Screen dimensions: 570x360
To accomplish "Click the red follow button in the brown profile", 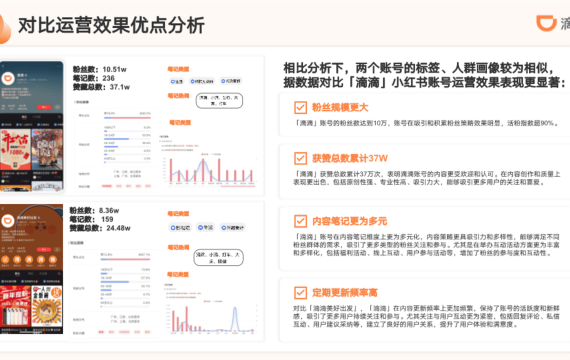I will click(x=44, y=249).
